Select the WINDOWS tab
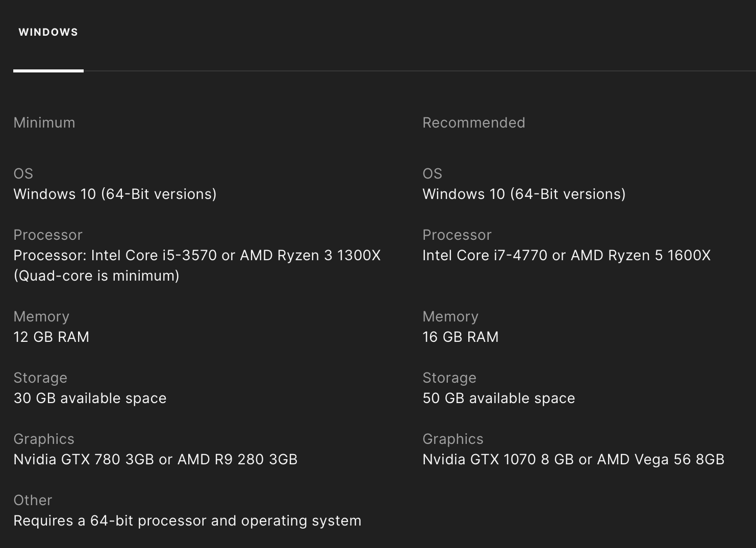 coord(48,32)
